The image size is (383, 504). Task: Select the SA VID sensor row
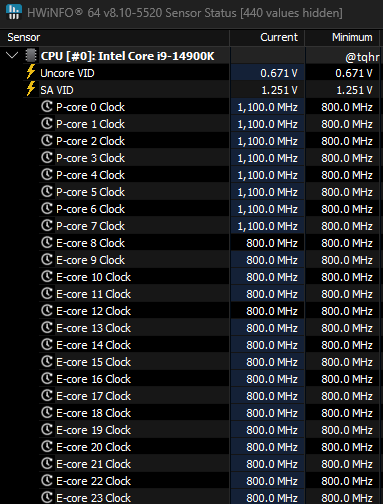click(191, 90)
